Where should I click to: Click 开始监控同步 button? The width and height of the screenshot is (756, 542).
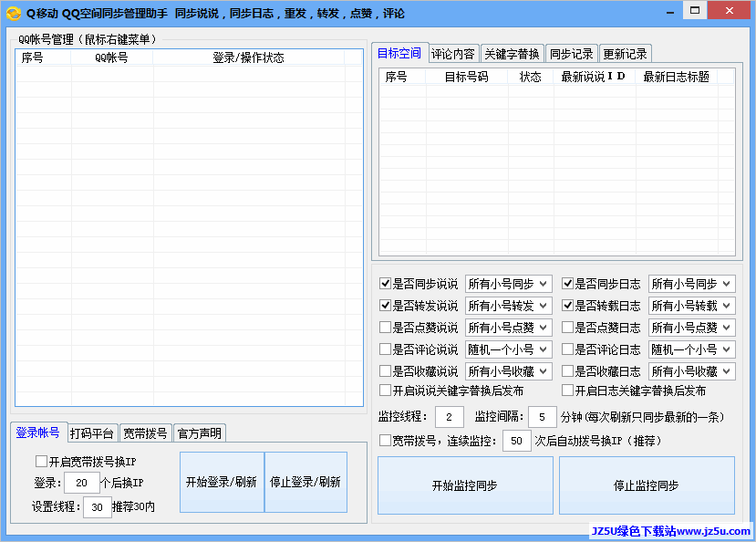[x=465, y=485]
